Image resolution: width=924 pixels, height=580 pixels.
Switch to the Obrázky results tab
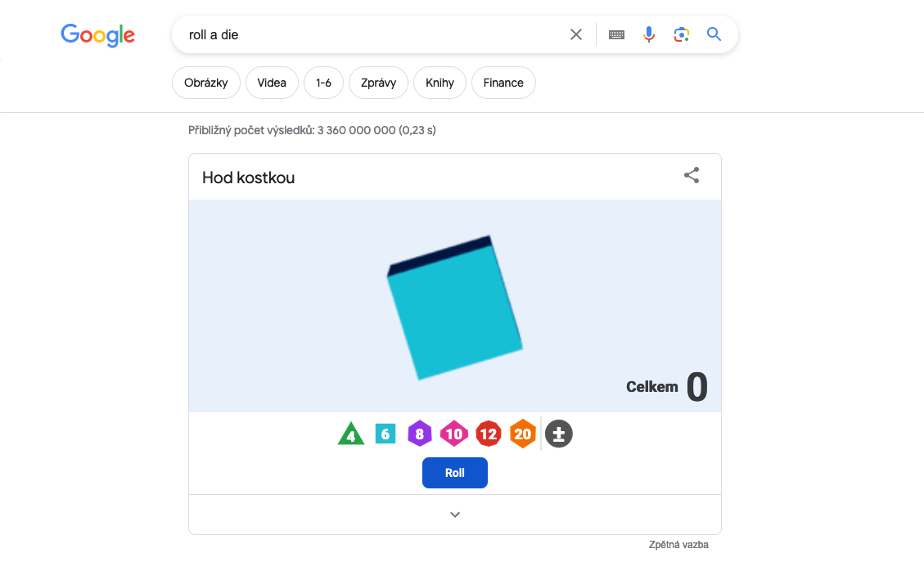click(x=206, y=83)
